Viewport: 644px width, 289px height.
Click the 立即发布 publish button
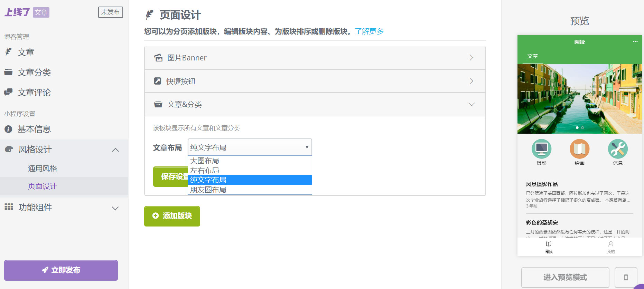click(x=61, y=270)
